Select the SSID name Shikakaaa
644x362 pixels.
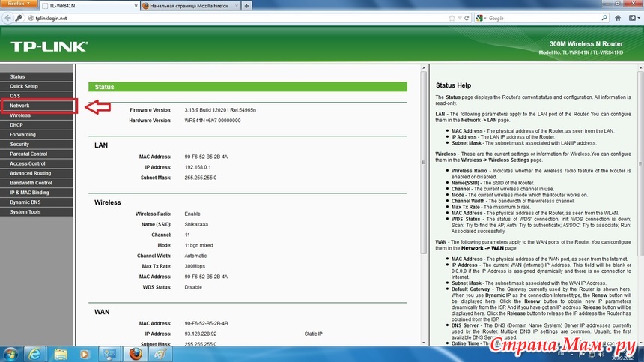(x=196, y=224)
